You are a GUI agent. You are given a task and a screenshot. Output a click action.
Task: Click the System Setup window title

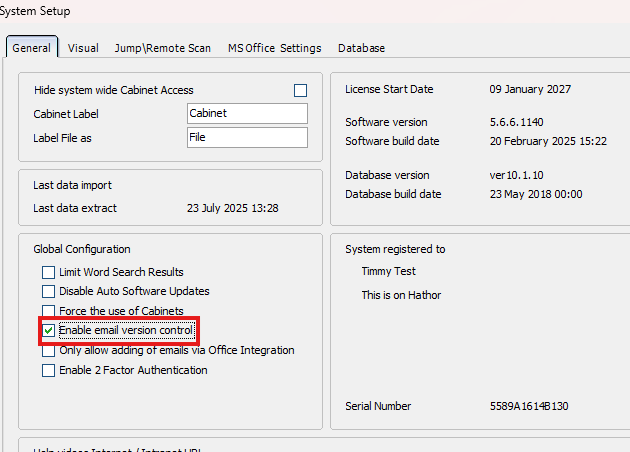pyautogui.click(x=35, y=11)
